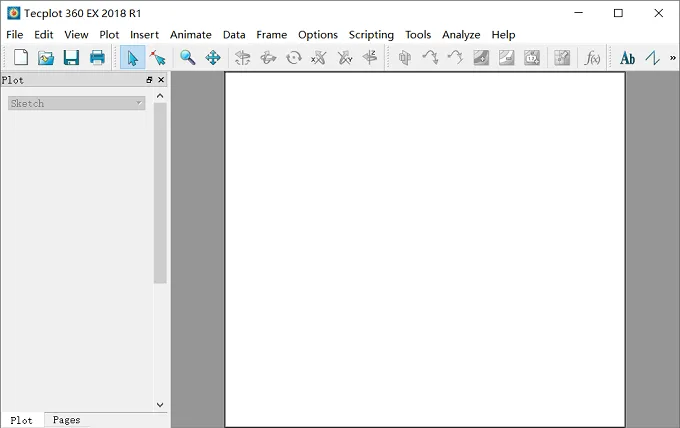
Task: Open the View menu
Action: pyautogui.click(x=76, y=35)
